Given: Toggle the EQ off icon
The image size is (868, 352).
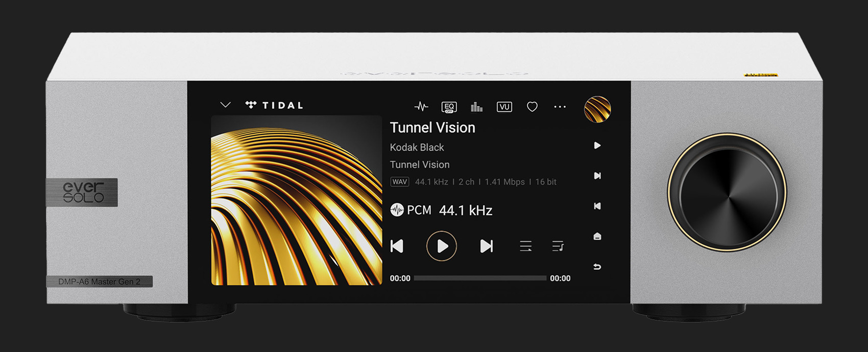Looking at the screenshot, I should [x=449, y=107].
